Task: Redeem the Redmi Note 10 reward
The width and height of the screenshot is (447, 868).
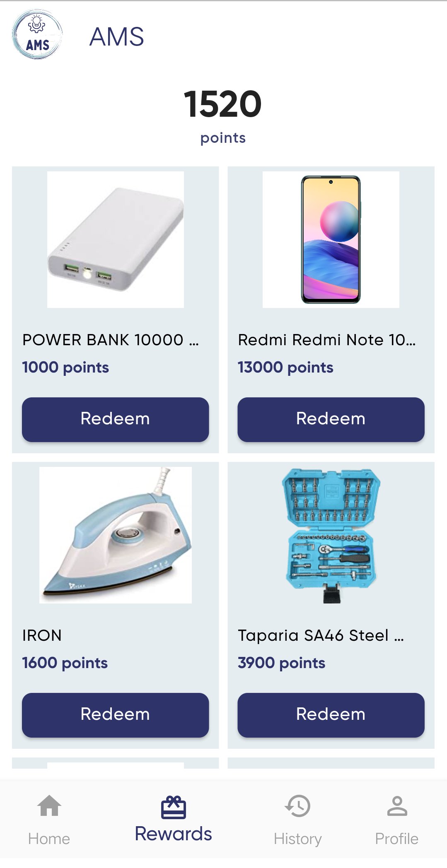Action: pyautogui.click(x=331, y=419)
